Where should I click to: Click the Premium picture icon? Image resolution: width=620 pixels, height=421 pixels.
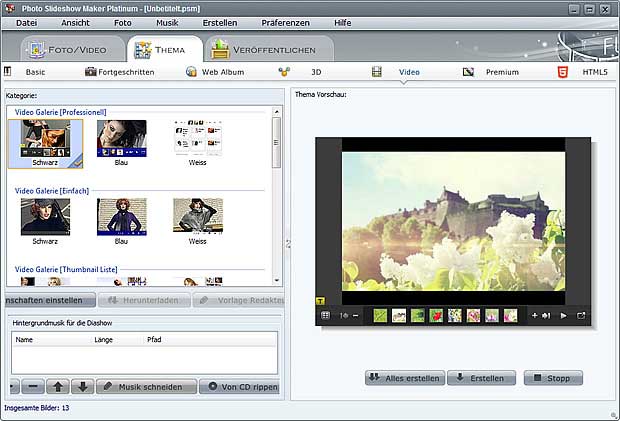click(x=468, y=72)
